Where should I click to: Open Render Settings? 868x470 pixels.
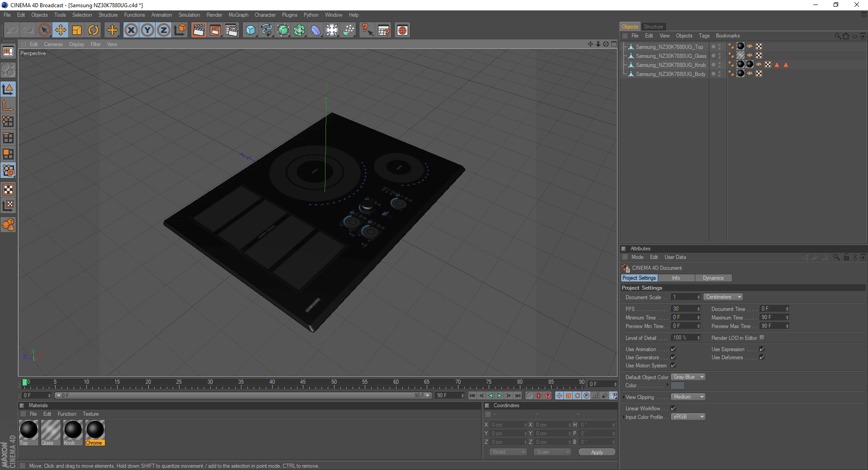coord(231,30)
